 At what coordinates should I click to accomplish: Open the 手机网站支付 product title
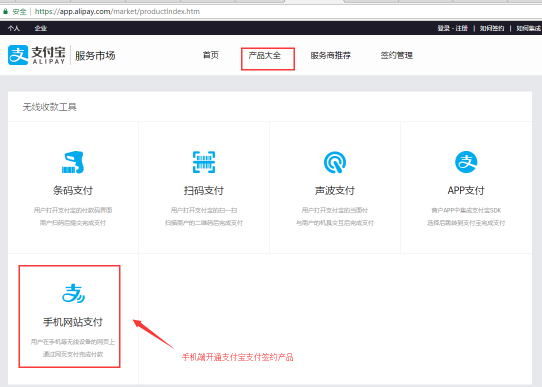pyautogui.click(x=73, y=322)
